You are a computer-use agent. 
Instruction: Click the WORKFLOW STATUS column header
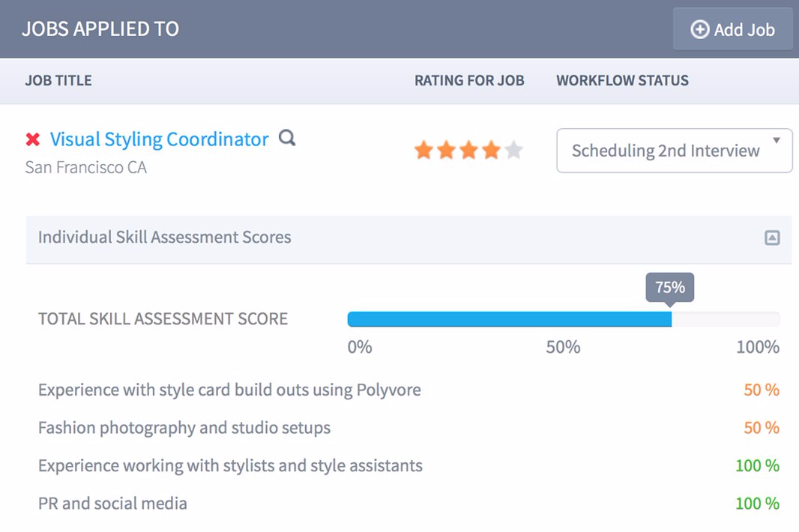click(x=622, y=80)
